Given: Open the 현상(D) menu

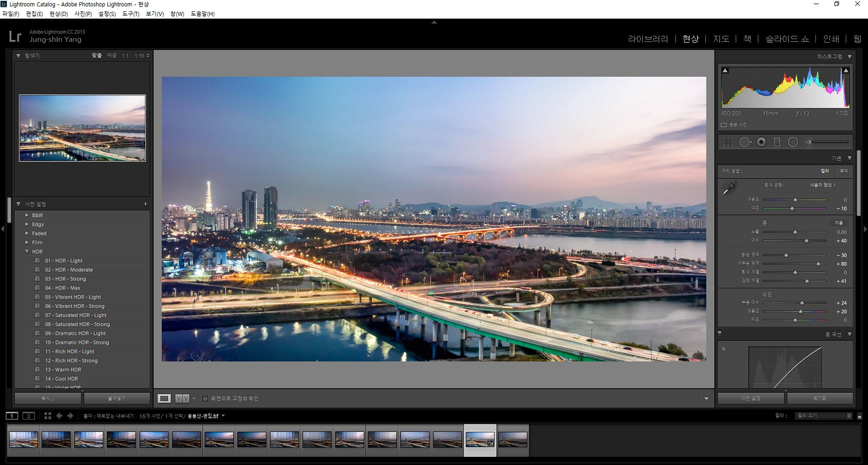Looking at the screenshot, I should point(59,14).
